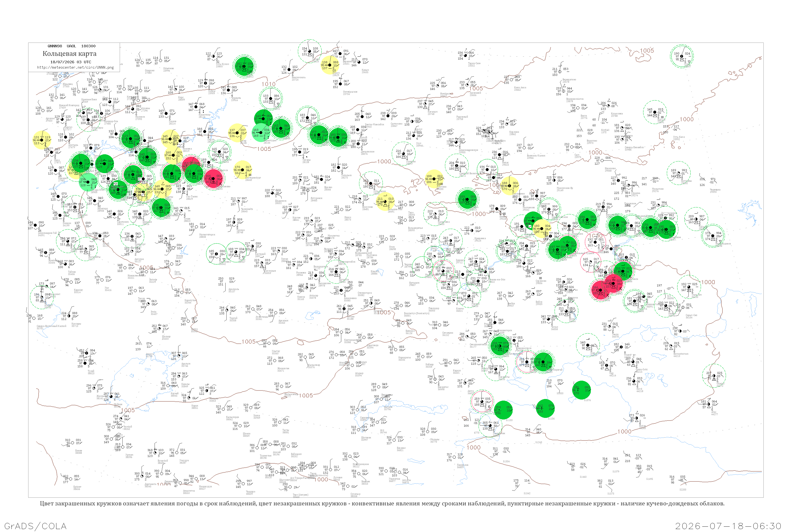Click the station name "Аркалык"
The width and height of the screenshot is (798, 532).
point(283,321)
